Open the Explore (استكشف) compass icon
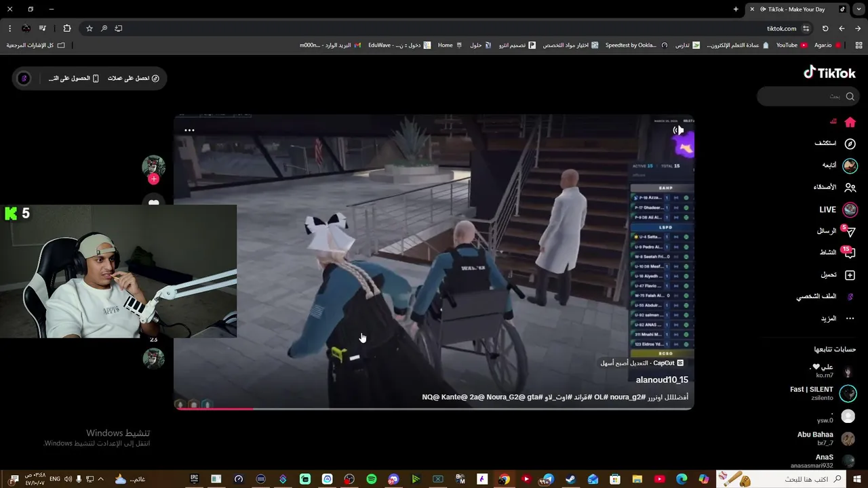 850,144
